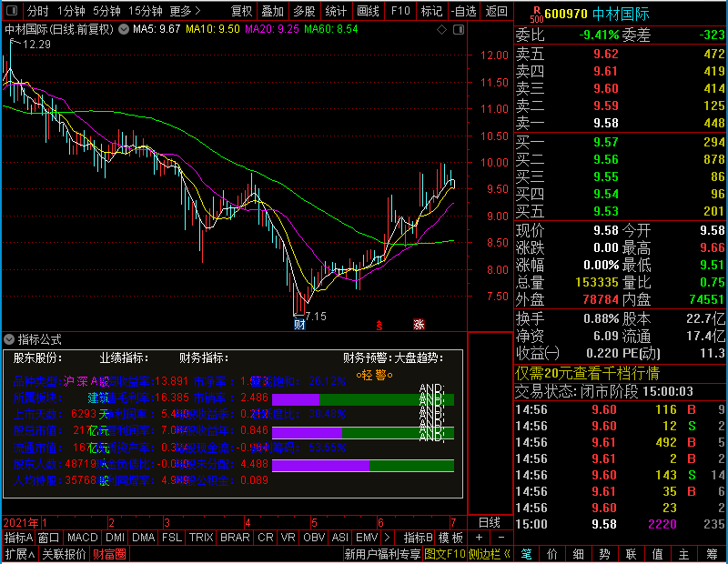
Task: Choose the ASI indicator
Action: 340,538
